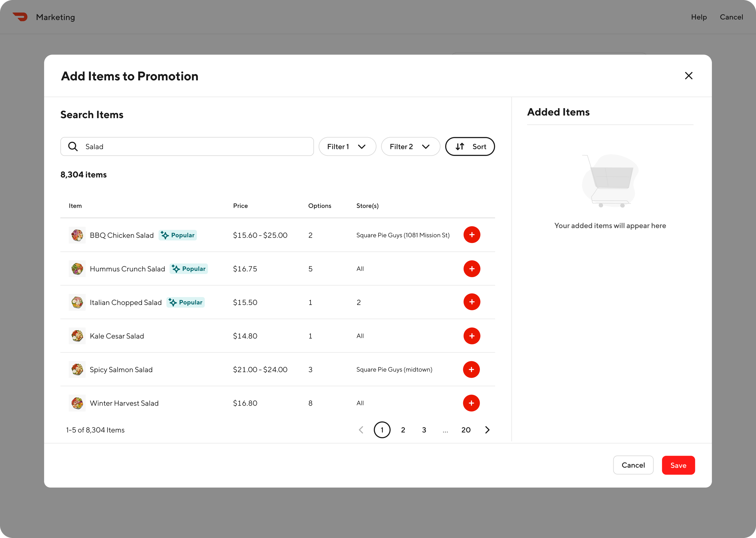The width and height of the screenshot is (756, 538).
Task: Go to next page with right chevron
Action: [x=487, y=430]
